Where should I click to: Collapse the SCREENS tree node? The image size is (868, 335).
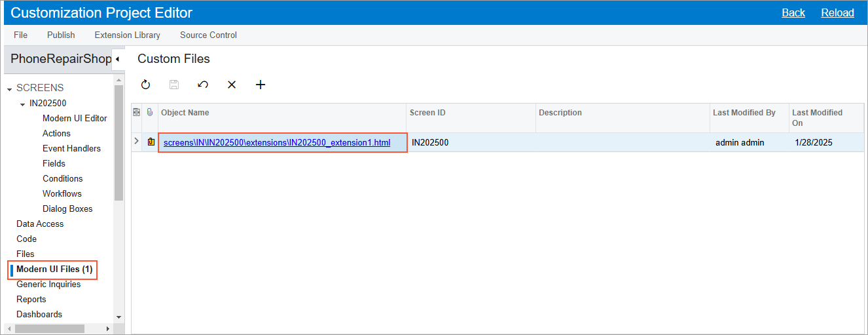point(10,89)
